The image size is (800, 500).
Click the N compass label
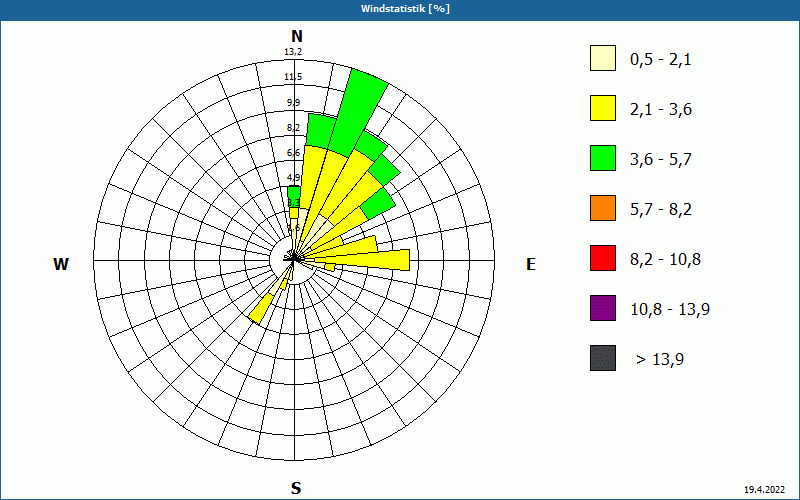(x=297, y=36)
